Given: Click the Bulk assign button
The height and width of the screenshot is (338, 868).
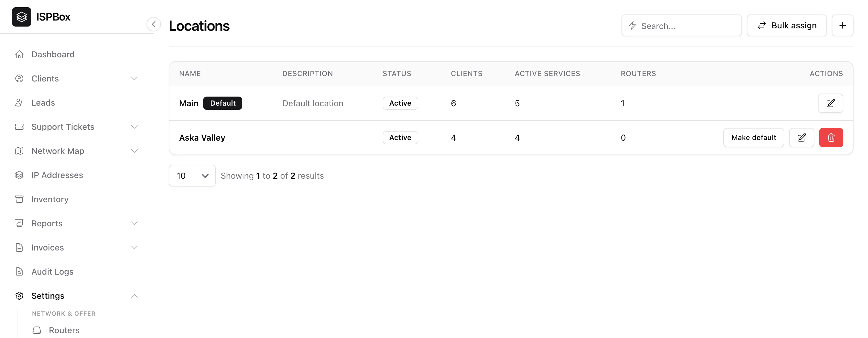Looking at the screenshot, I should [x=787, y=25].
